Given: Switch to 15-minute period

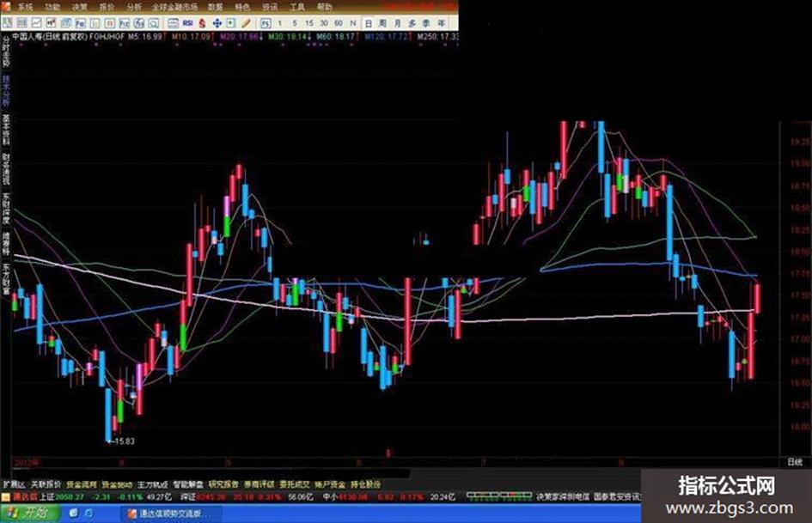Looking at the screenshot, I should [x=309, y=23].
